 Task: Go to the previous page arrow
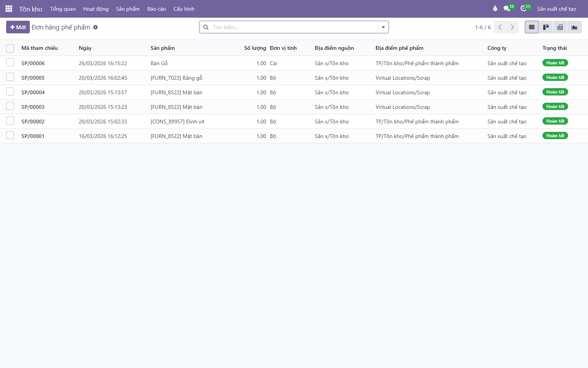[500, 27]
